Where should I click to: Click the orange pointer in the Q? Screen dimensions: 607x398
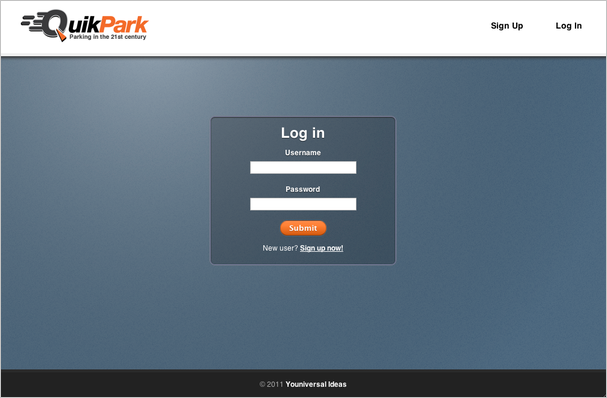click(x=61, y=36)
